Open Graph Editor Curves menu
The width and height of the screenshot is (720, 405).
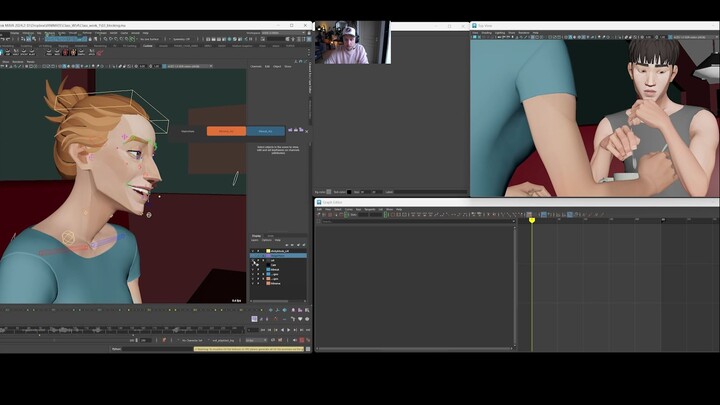(x=349, y=209)
